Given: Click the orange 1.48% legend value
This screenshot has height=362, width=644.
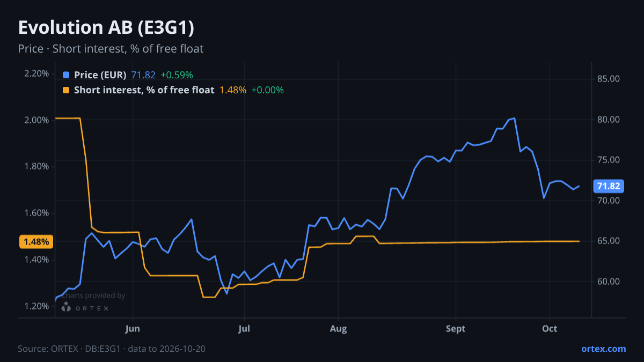Looking at the screenshot, I should [233, 90].
